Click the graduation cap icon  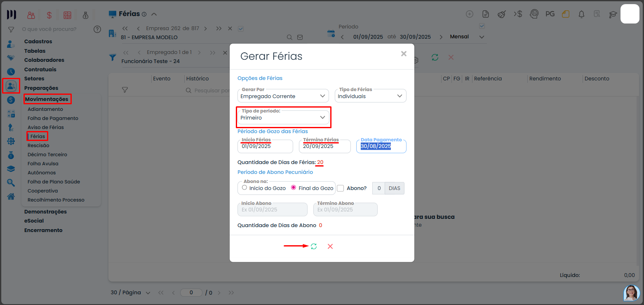click(613, 14)
